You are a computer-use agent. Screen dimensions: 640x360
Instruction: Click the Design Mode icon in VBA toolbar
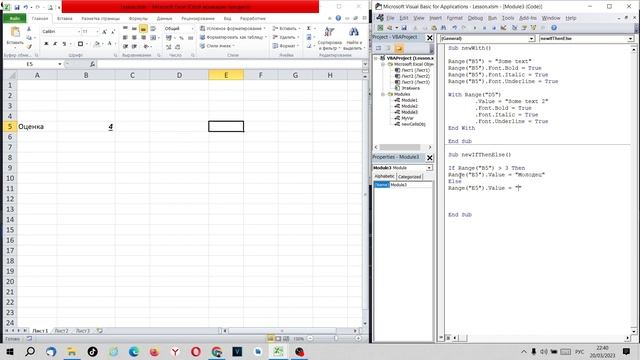tap(503, 28)
